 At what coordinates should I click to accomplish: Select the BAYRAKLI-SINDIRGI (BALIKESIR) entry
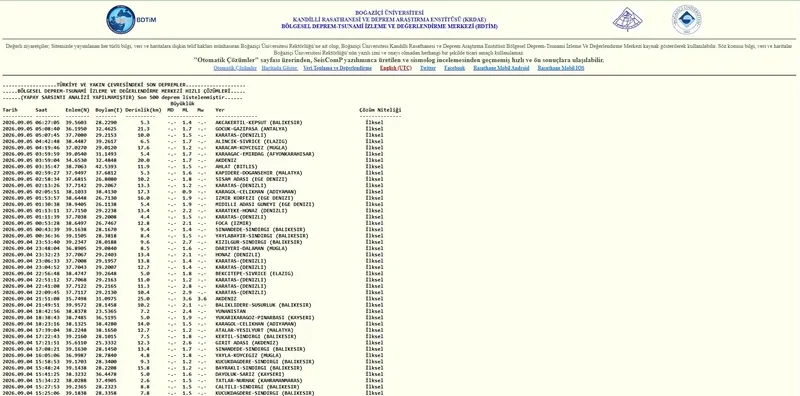[x=259, y=368]
